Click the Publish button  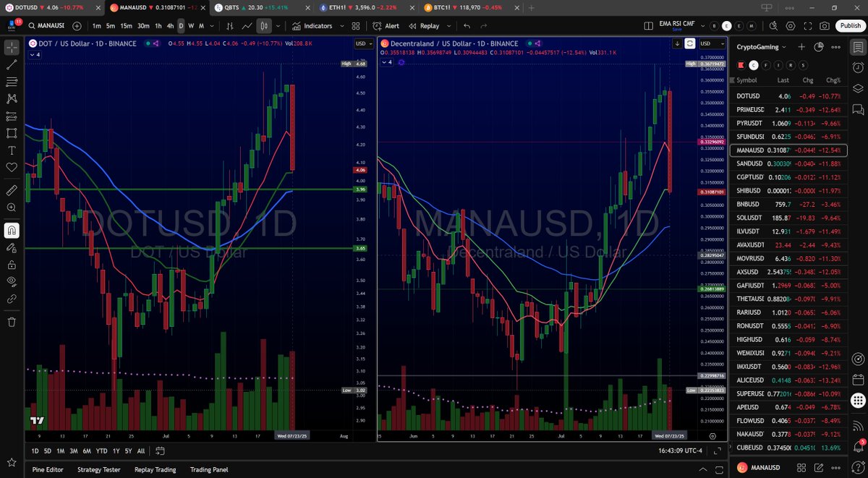850,26
